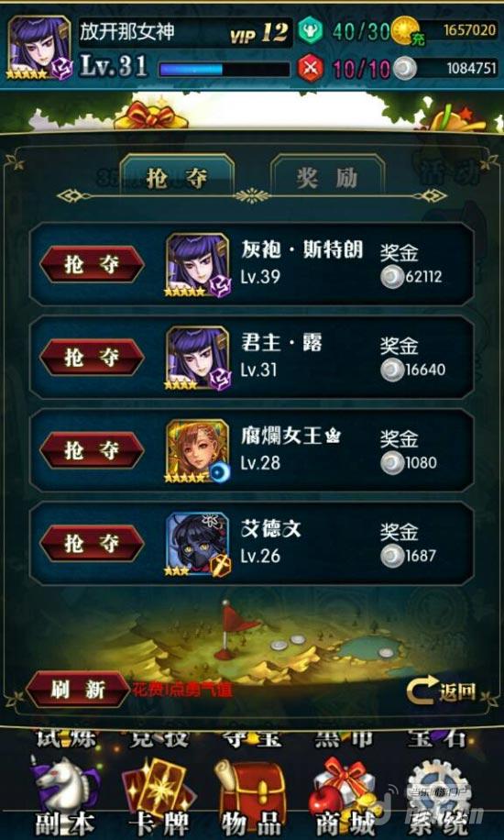The image size is (504, 840).
Task: Select the 抢夺 tab
Action: click(x=177, y=177)
